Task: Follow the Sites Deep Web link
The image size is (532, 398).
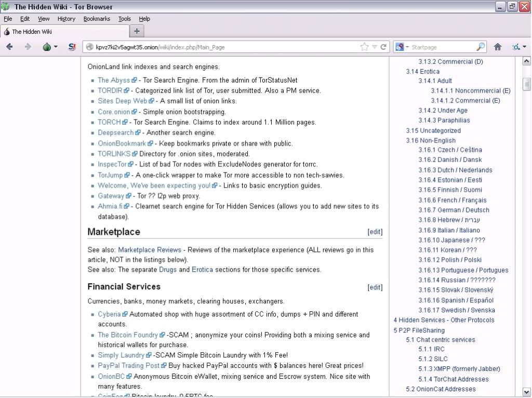Action: pyautogui.click(x=122, y=101)
